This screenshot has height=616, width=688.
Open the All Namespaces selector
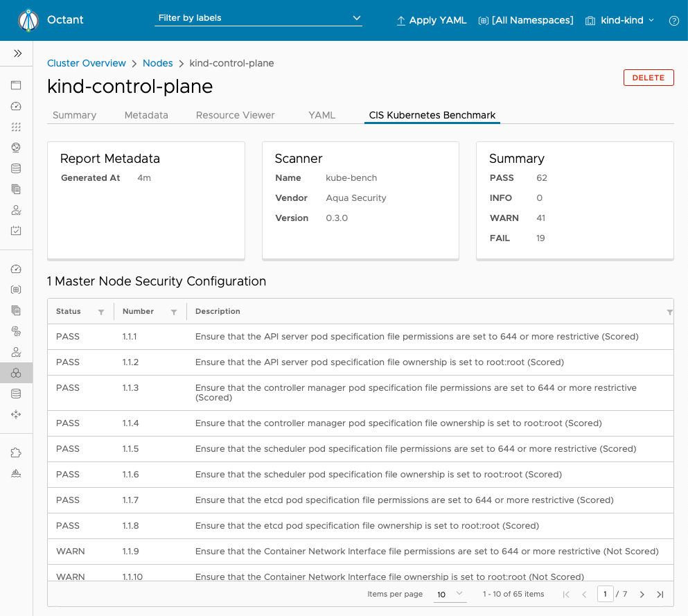pyautogui.click(x=526, y=21)
